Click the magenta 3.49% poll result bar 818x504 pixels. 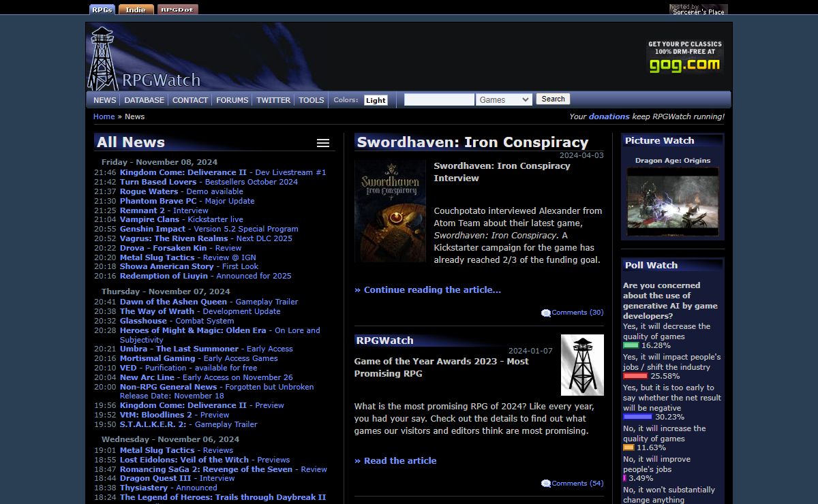click(624, 478)
